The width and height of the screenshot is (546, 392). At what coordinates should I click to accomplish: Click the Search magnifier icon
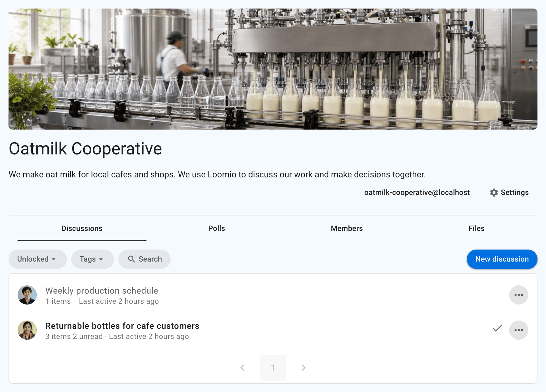click(x=131, y=259)
